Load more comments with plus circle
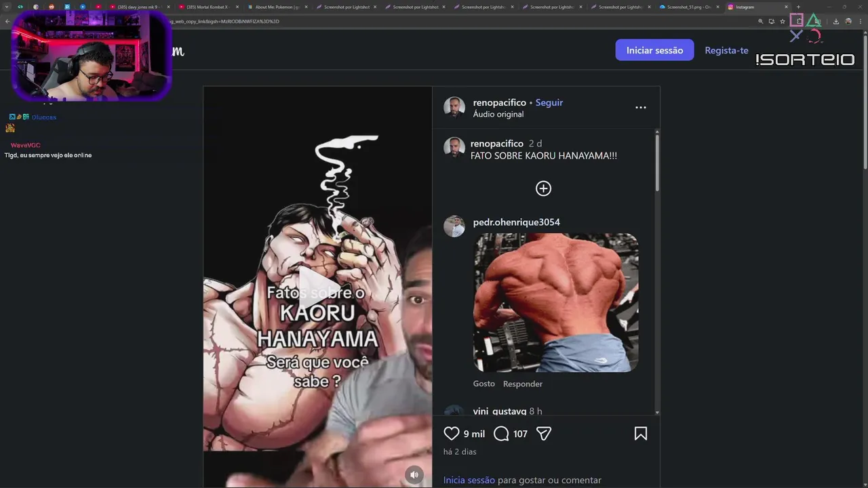Image resolution: width=868 pixels, height=488 pixels. [543, 188]
